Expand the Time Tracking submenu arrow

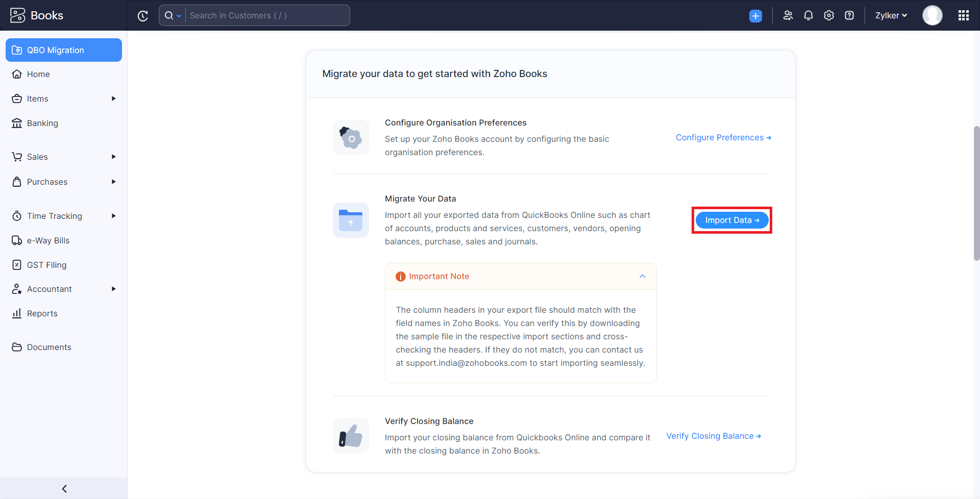pos(114,216)
